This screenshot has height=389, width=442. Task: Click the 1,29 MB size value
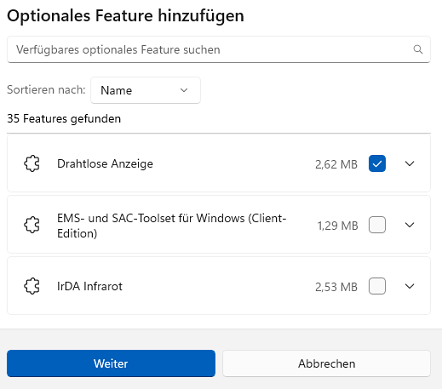click(338, 226)
